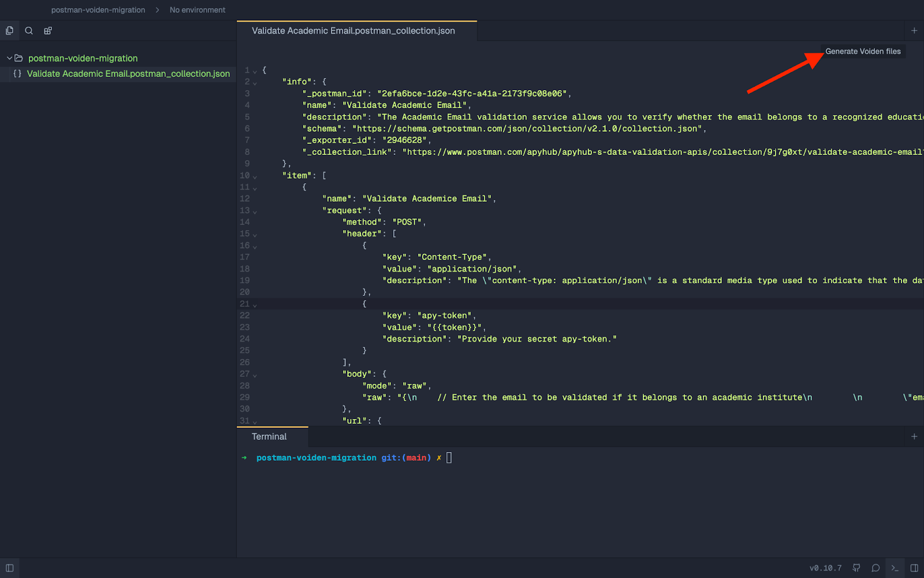Click line number 5 in the gutter
This screenshot has width=924, height=578.
coord(247,117)
